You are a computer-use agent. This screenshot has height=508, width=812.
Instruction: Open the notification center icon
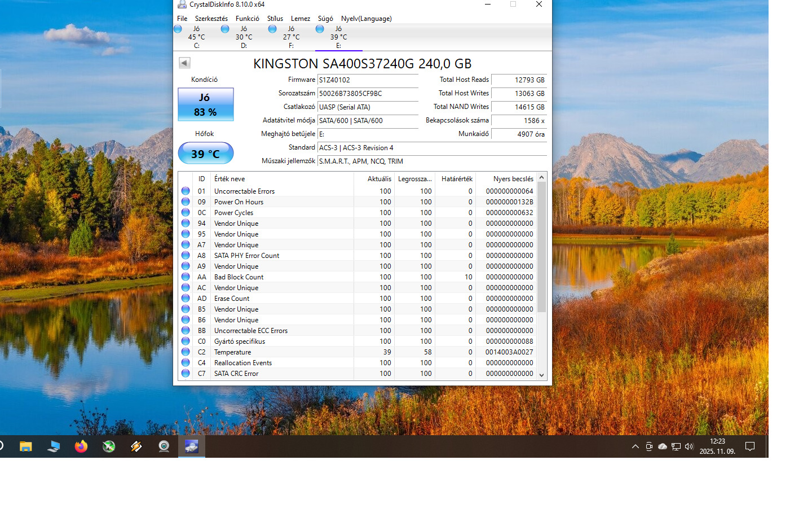coord(750,446)
